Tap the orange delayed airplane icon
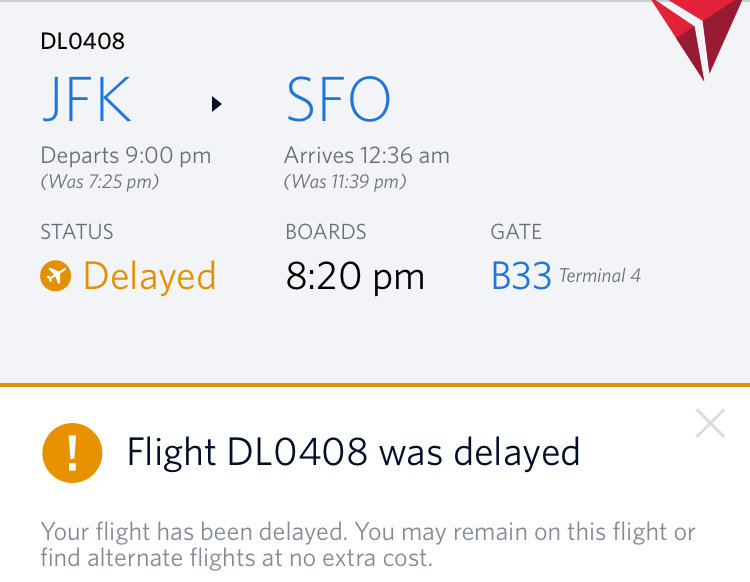 (x=56, y=276)
